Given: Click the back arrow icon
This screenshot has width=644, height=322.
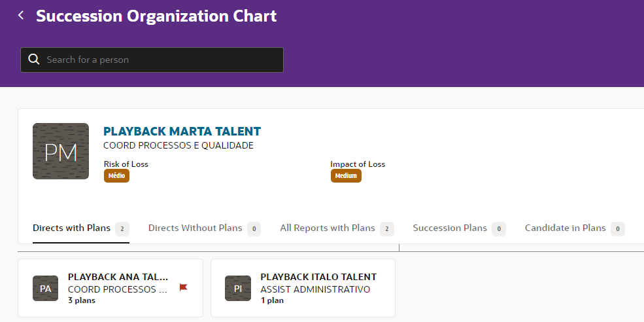Looking at the screenshot, I should (x=21, y=15).
